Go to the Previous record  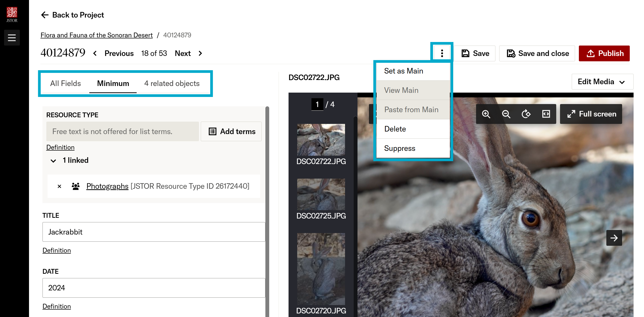point(119,53)
